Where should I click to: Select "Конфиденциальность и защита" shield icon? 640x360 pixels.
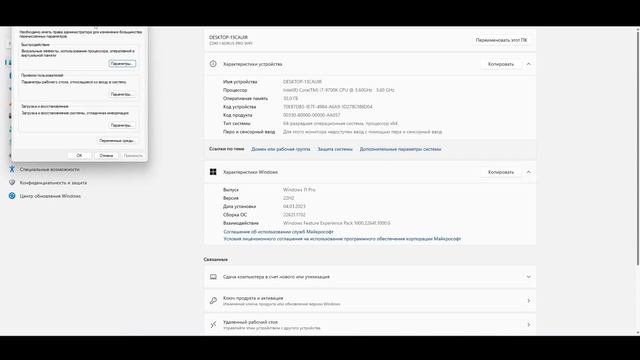[x=12, y=182]
